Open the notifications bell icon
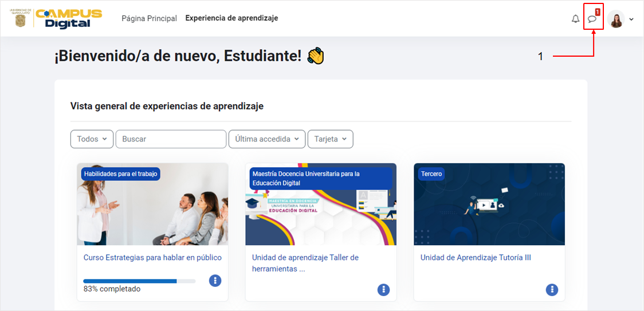644x311 pixels. [575, 19]
